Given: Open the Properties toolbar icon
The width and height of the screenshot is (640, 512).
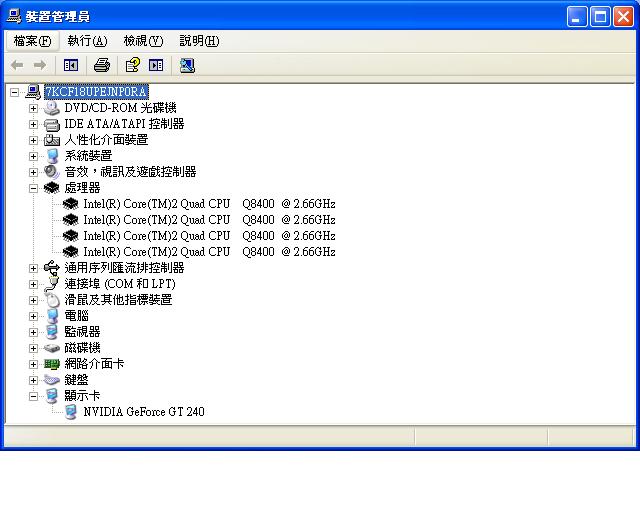Looking at the screenshot, I should (x=133, y=65).
